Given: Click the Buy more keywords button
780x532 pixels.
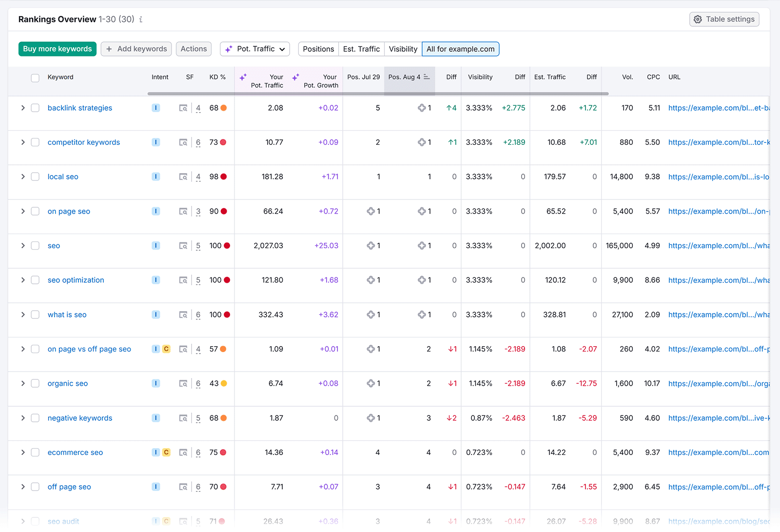Looking at the screenshot, I should 57,49.
